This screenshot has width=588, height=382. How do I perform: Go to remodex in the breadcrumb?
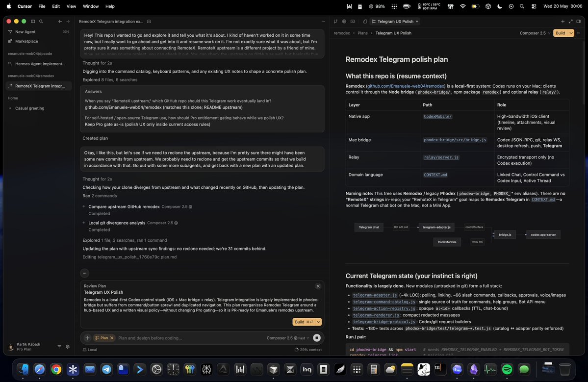coord(342,33)
